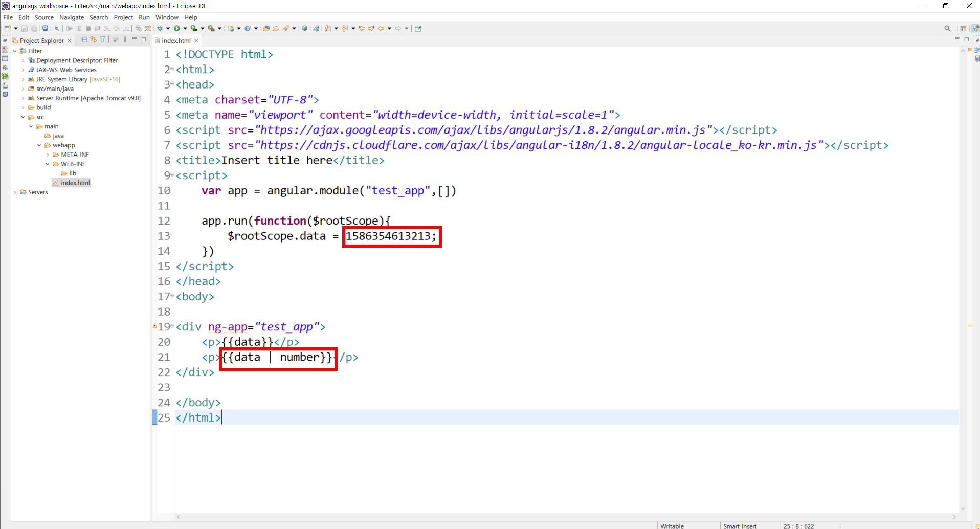Open the Navigate menu
The image size is (980, 529).
pyautogui.click(x=72, y=17)
